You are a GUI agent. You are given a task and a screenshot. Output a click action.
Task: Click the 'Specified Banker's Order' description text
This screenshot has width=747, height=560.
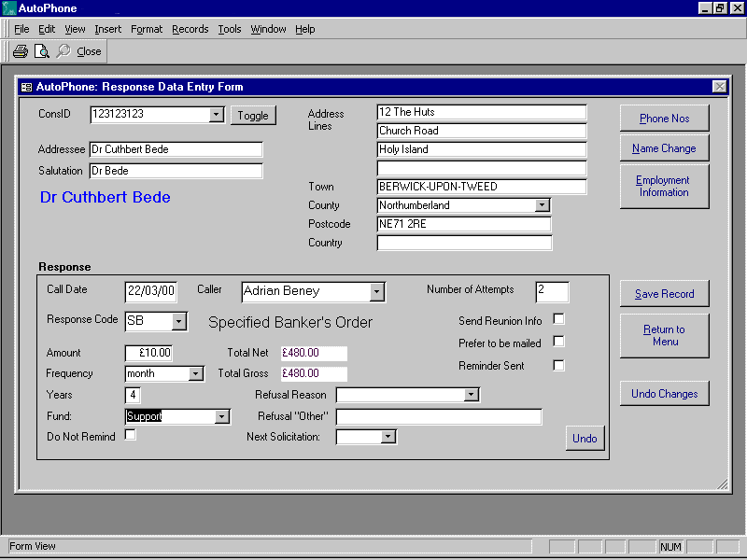click(x=290, y=322)
